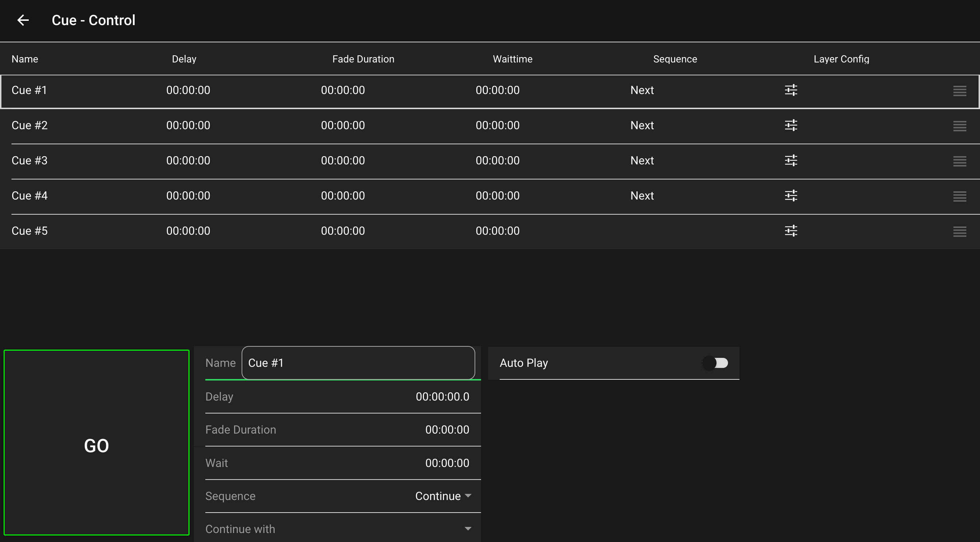Open layer config for Cue #3
Screen dimensions: 980x542
[791, 160]
